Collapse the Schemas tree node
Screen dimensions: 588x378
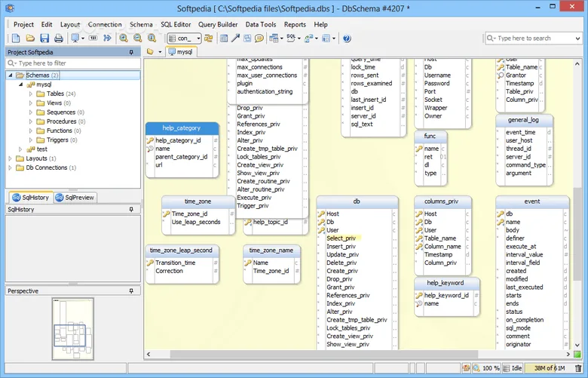tap(11, 75)
